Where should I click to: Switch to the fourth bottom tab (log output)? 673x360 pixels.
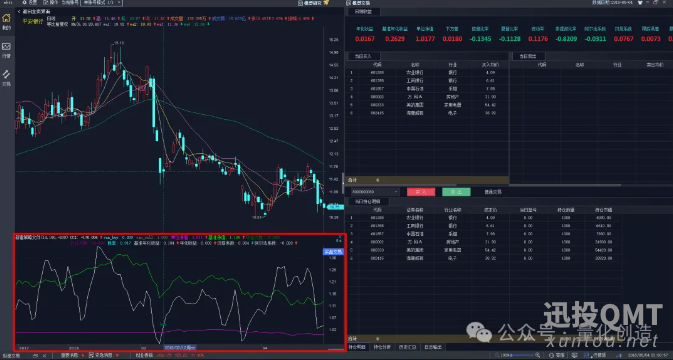(433, 347)
